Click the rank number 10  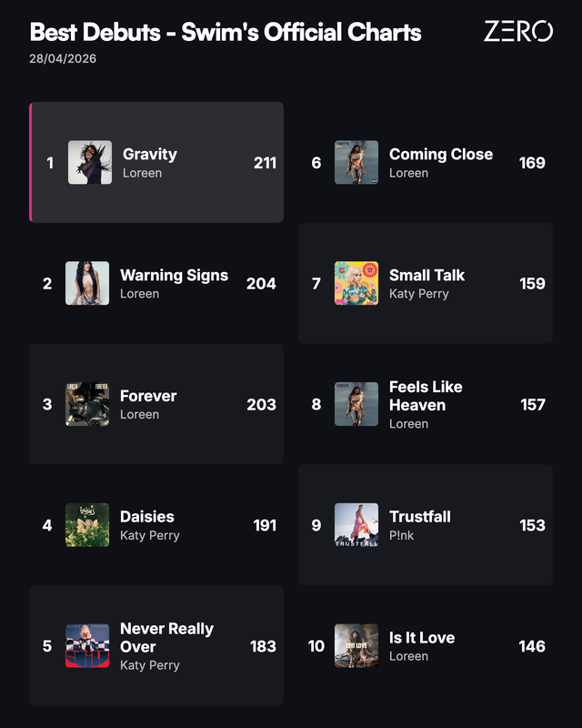316,646
